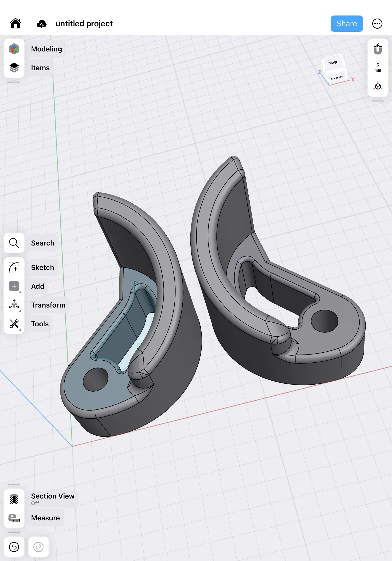Open the Sketch tool menu
The width and height of the screenshot is (392, 561).
coord(14,268)
